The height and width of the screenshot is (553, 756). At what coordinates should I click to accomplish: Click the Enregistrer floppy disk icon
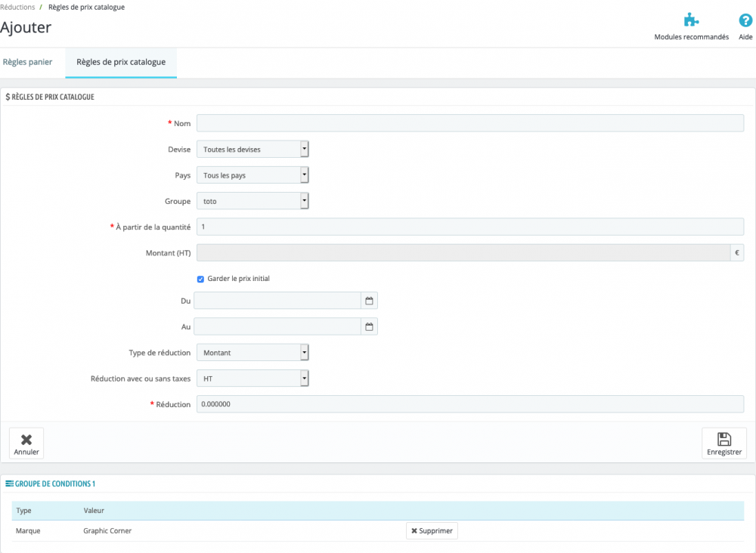[723, 439]
